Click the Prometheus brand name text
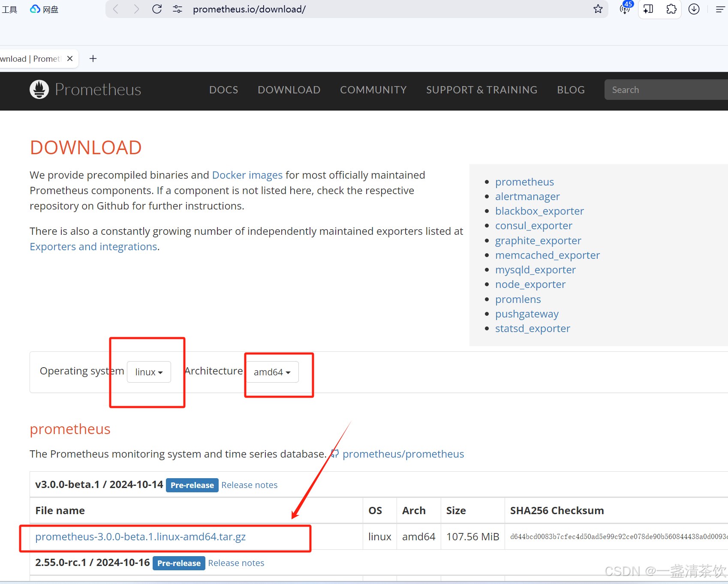Image resolution: width=728 pixels, height=584 pixels. coord(98,90)
